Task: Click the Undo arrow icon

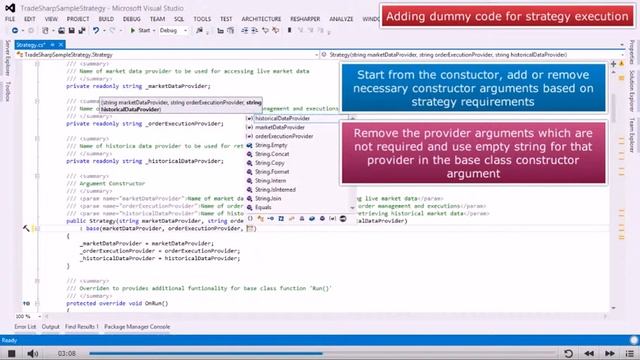Action: pyautogui.click(x=96, y=31)
